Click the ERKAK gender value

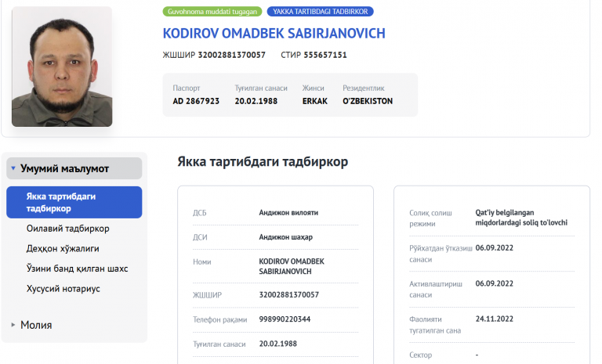point(315,101)
